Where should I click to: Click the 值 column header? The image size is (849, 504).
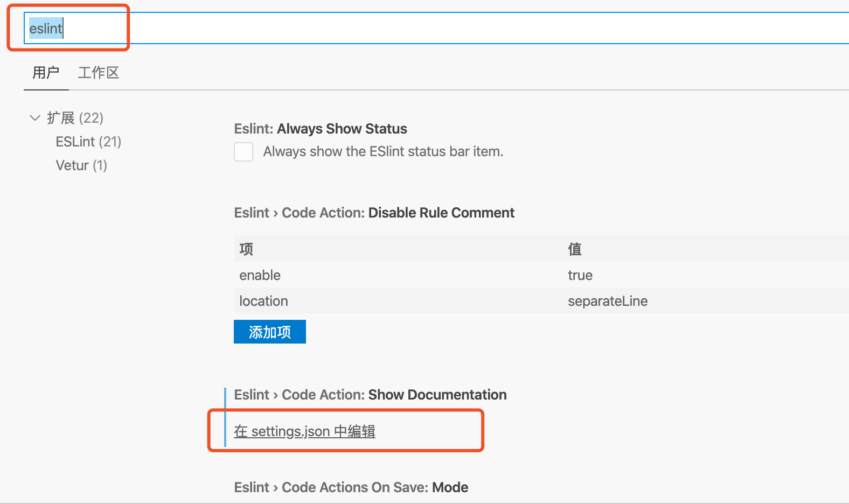click(575, 249)
